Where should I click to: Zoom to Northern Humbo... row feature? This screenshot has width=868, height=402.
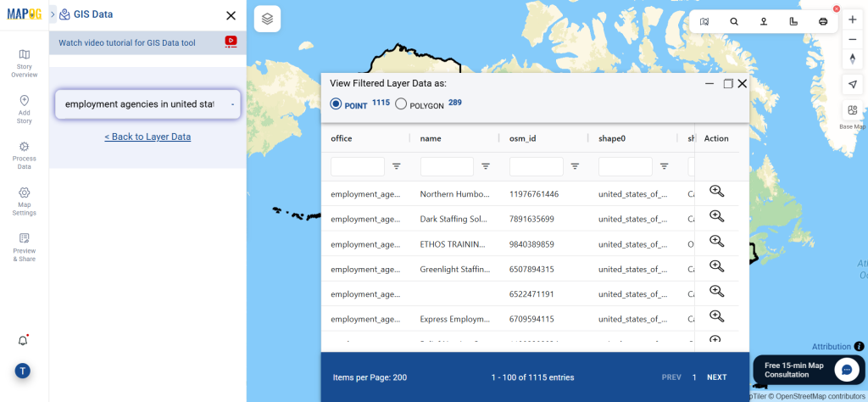coord(717,192)
